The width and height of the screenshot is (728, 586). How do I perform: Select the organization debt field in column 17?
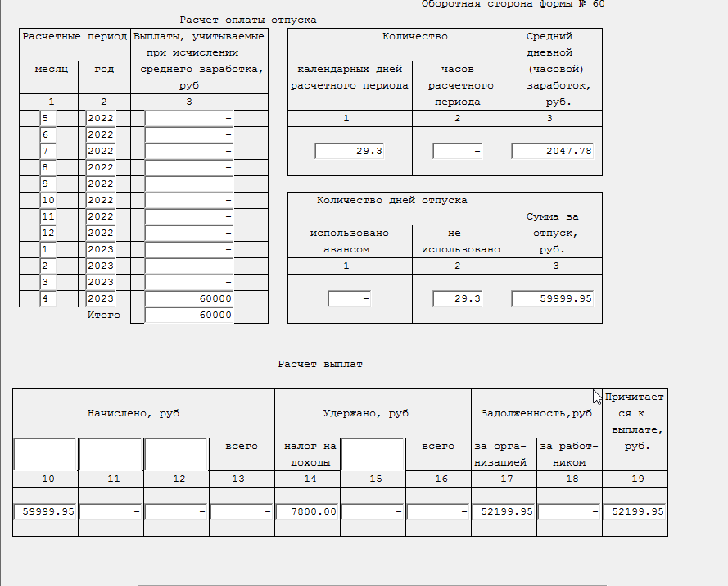pyautogui.click(x=504, y=511)
